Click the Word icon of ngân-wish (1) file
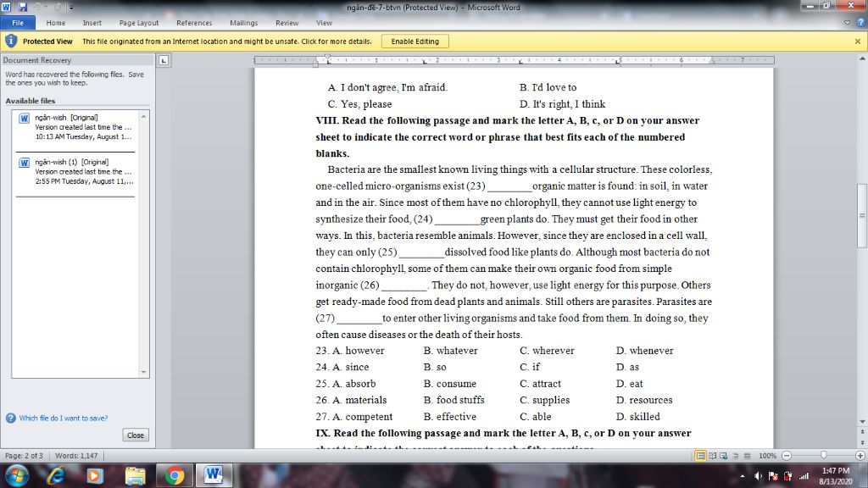Image resolution: width=868 pixels, height=488 pixels. point(25,163)
